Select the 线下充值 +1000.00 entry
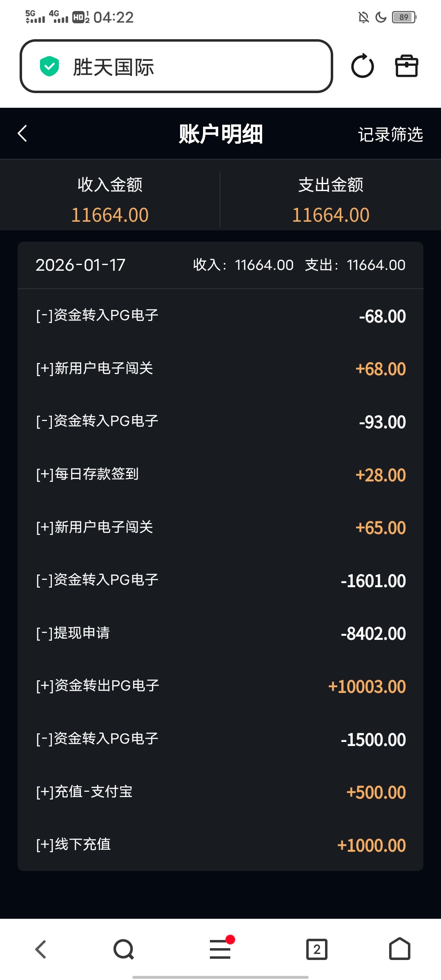 pyautogui.click(x=220, y=844)
